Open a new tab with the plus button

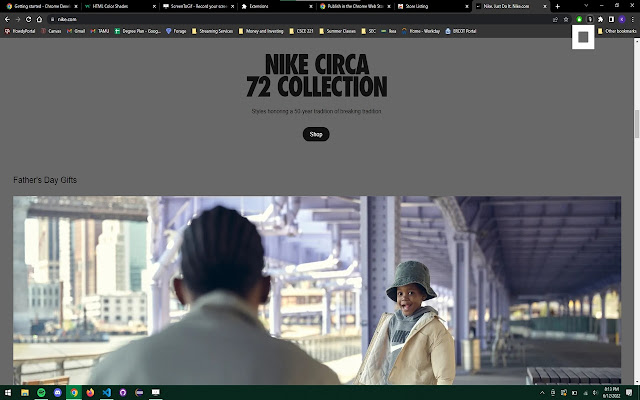(557, 6)
